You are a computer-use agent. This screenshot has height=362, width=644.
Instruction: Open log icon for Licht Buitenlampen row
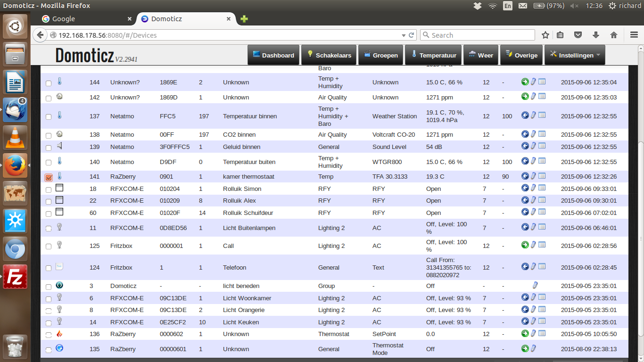click(x=542, y=227)
